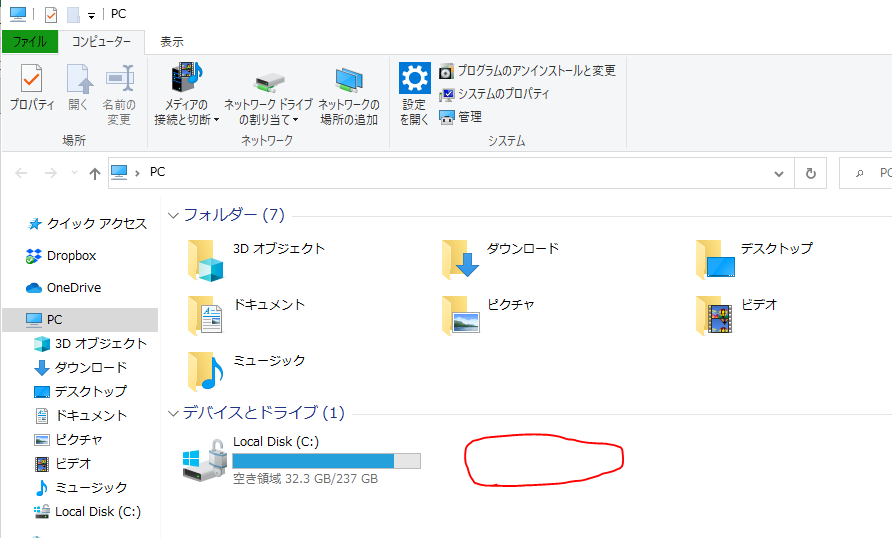Click the PC address bar path
The image size is (892, 538).
[x=158, y=172]
